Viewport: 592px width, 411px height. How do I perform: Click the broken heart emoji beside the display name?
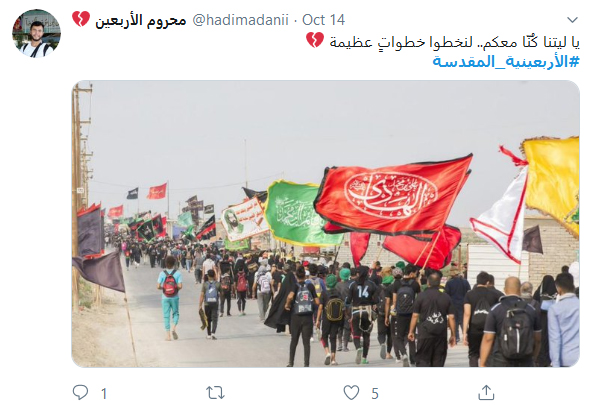click(81, 19)
